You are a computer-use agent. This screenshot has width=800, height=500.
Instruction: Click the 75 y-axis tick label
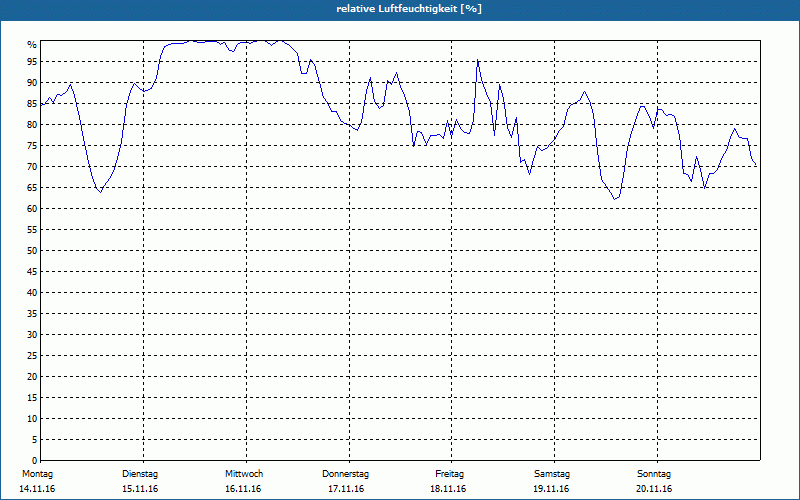click(32, 146)
